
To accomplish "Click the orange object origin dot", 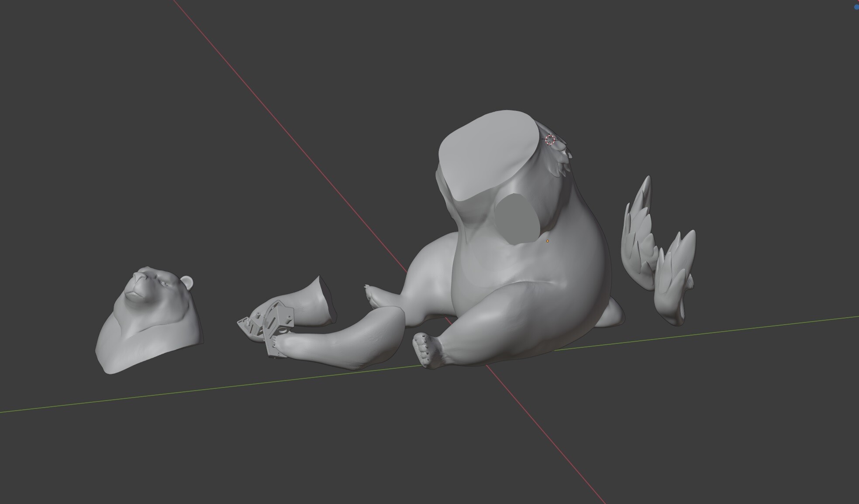I will tap(547, 241).
